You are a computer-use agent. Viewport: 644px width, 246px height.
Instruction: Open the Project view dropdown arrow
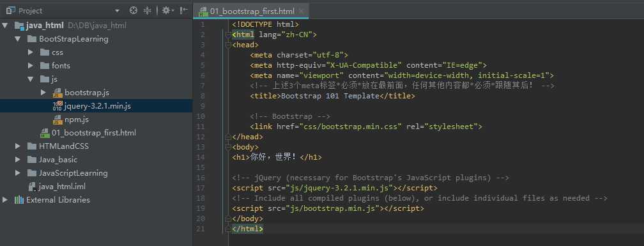tap(118, 11)
